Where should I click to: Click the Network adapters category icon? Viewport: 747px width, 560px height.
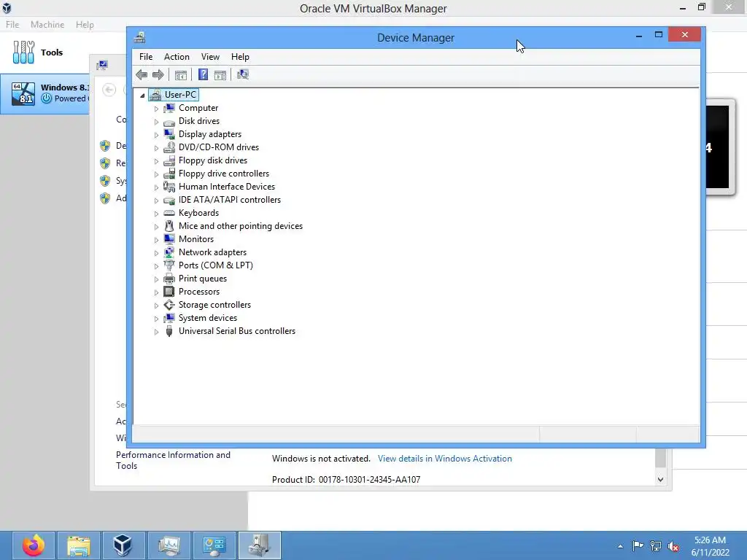(169, 252)
